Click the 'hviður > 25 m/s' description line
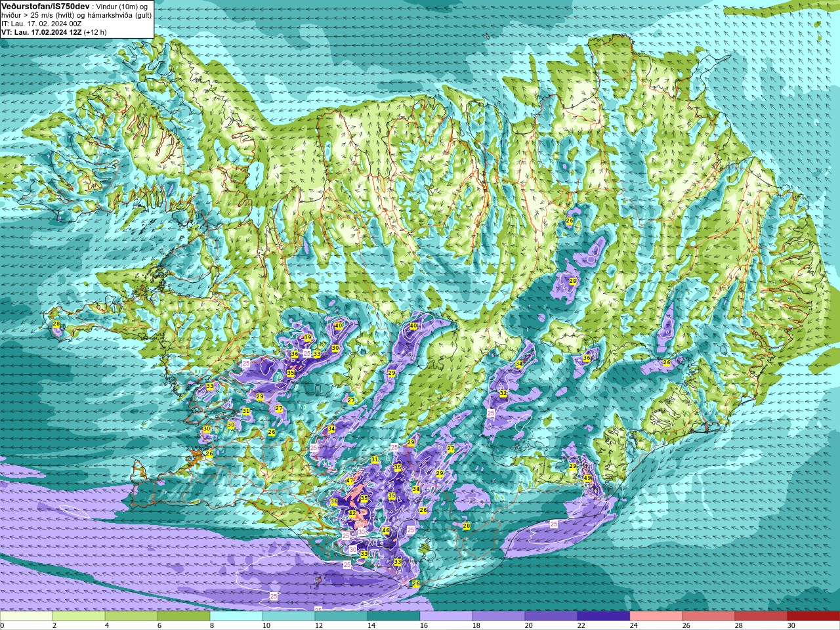The height and width of the screenshot is (630, 840). pyautogui.click(x=76, y=15)
